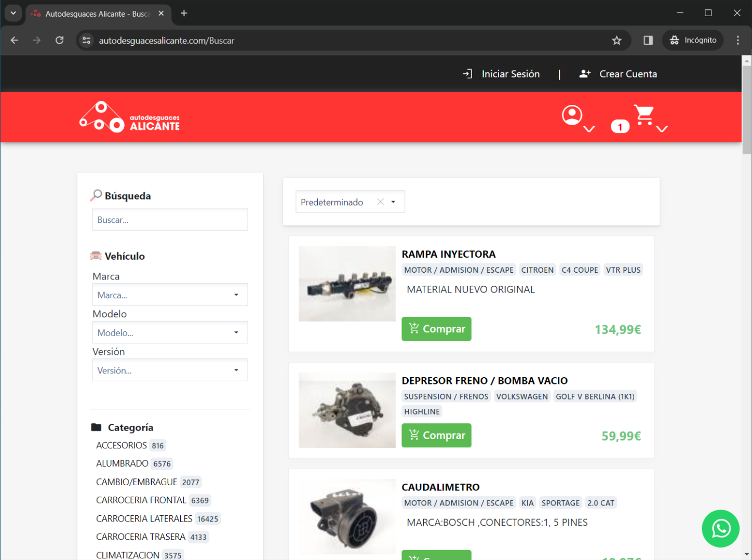Click the add-person icon beside Crear Cuenta
Image resolution: width=752 pixels, height=560 pixels.
tap(585, 73)
